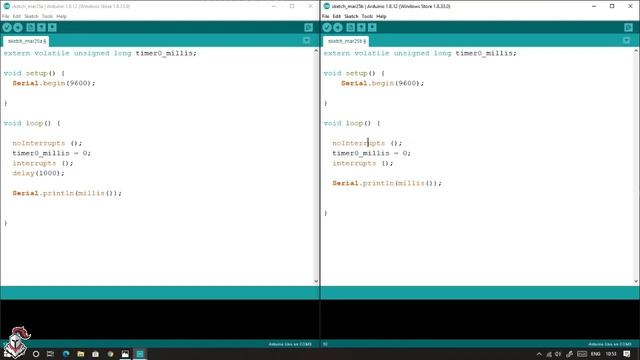Click ENG language indicator in tray
The height and width of the screenshot is (360, 640).
(596, 354)
